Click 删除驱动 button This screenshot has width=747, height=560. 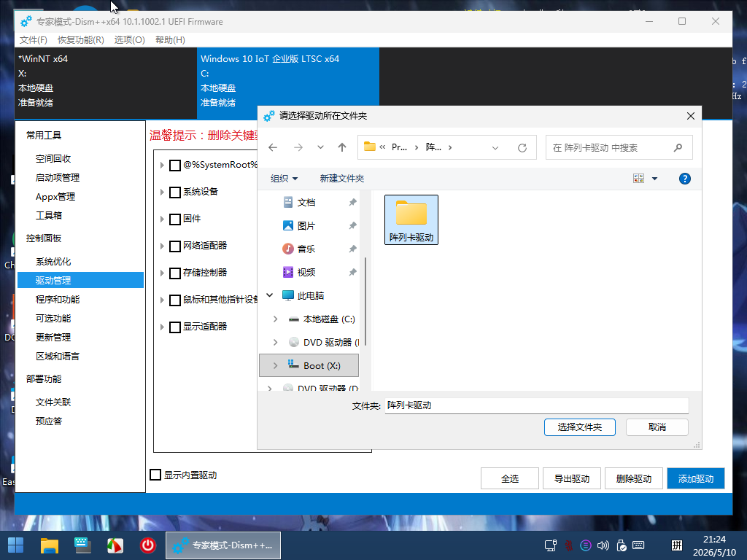point(634,478)
